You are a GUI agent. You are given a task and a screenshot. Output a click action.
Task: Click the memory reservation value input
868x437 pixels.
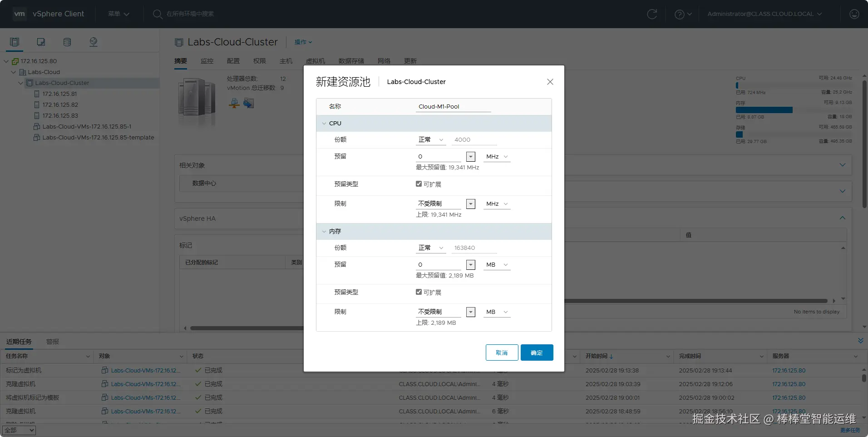click(x=439, y=265)
